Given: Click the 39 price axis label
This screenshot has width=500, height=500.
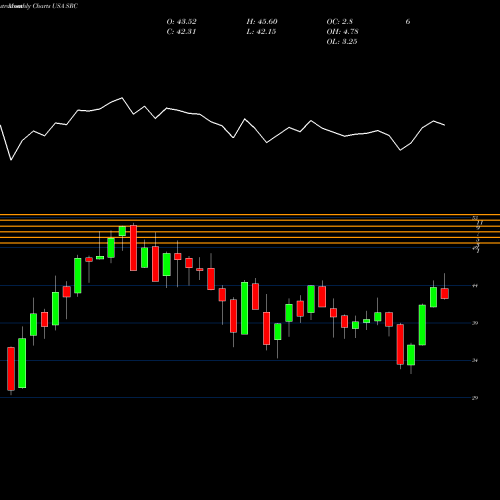Looking at the screenshot, I should point(475,323).
